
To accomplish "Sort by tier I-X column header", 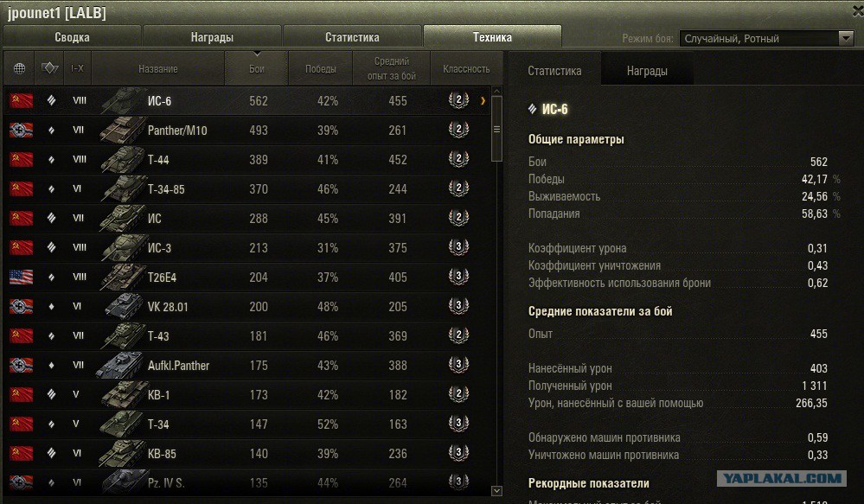I will [77, 68].
